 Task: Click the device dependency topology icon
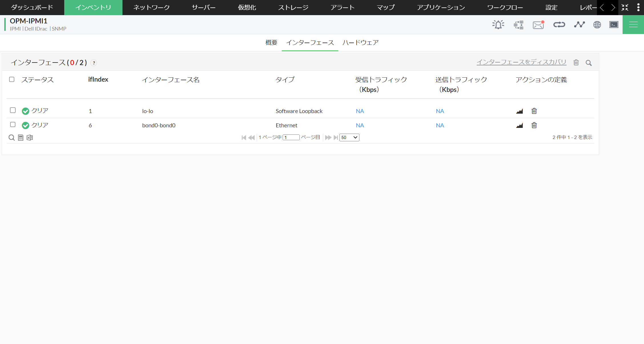click(518, 25)
